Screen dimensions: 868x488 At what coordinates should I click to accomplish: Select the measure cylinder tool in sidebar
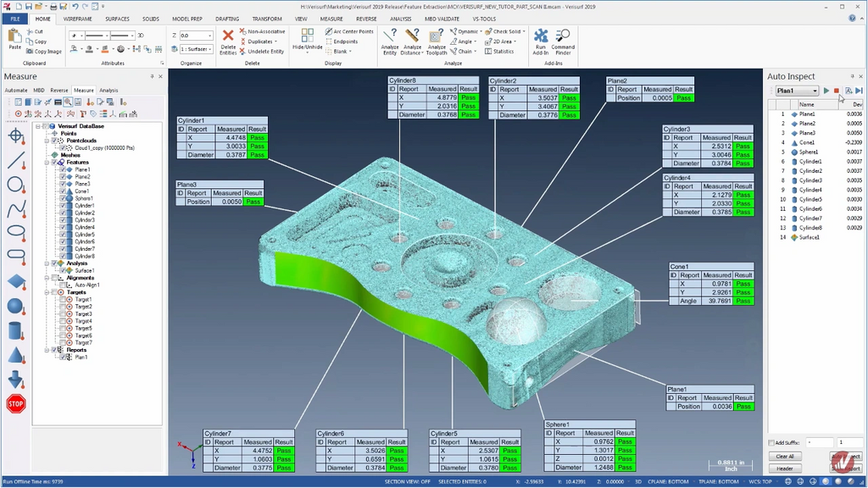pyautogui.click(x=16, y=330)
